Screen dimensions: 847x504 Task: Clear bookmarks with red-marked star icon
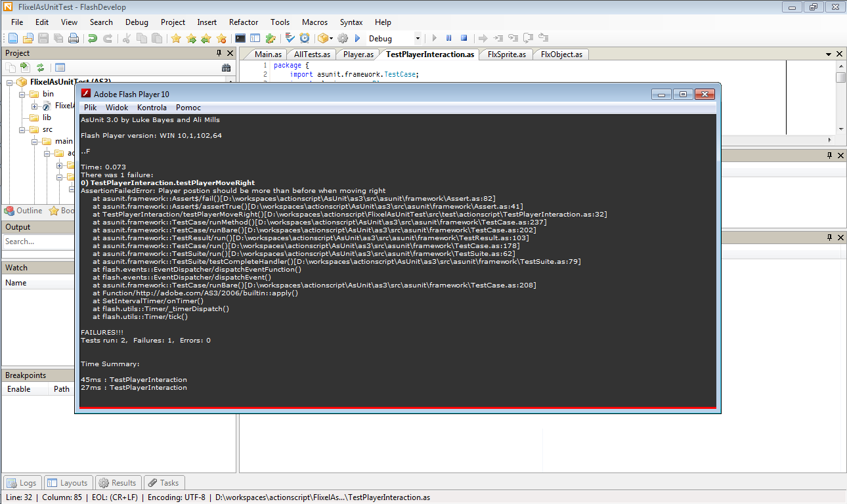pos(221,39)
